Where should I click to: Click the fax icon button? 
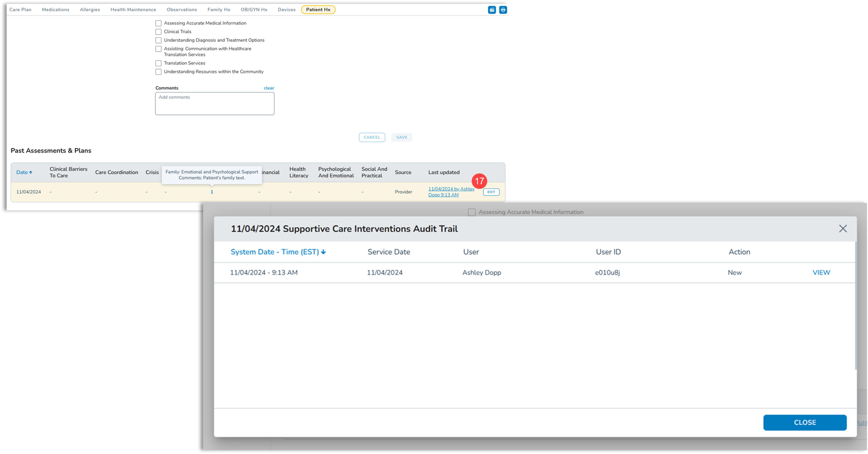click(x=492, y=10)
